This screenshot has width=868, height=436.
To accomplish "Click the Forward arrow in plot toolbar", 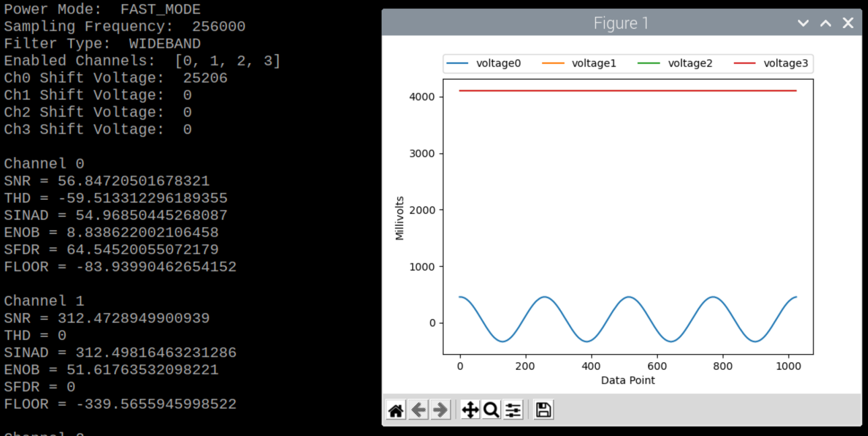I will [440, 410].
